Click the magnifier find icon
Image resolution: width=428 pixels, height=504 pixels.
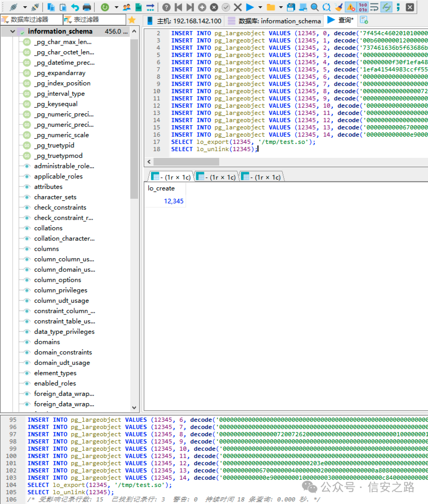pos(315,7)
